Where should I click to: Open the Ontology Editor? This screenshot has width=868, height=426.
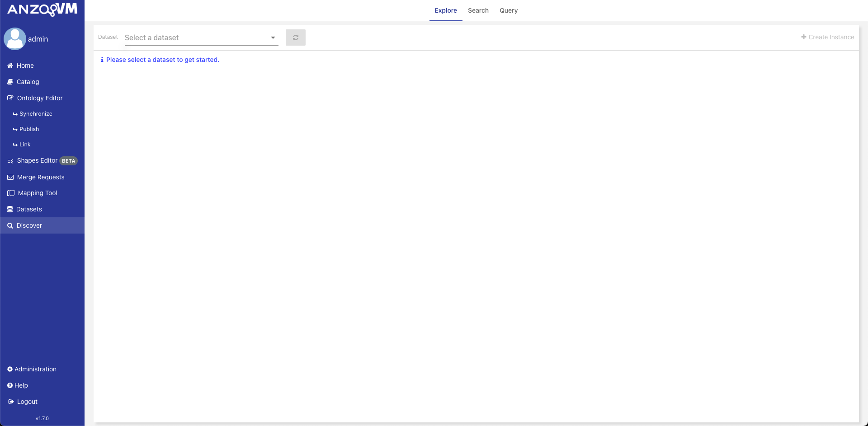40,98
